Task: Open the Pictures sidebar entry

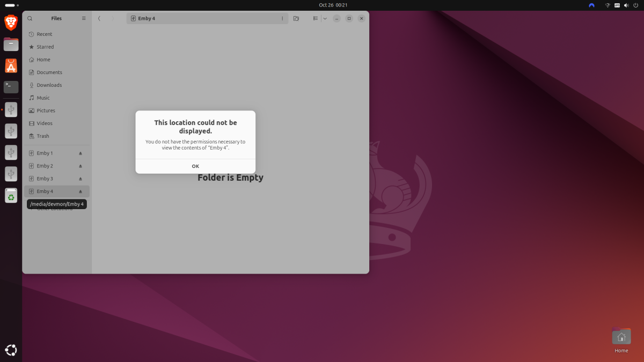Action: [46, 110]
